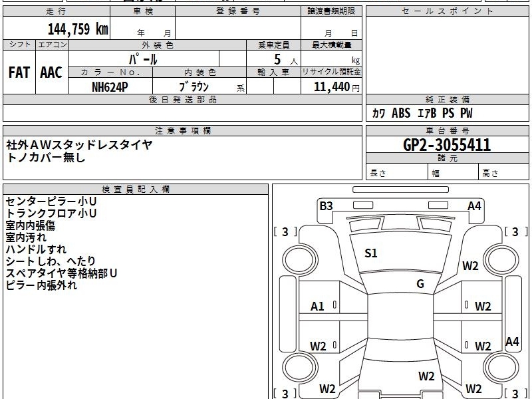Click the S1 mark on the hood

pos(370,253)
